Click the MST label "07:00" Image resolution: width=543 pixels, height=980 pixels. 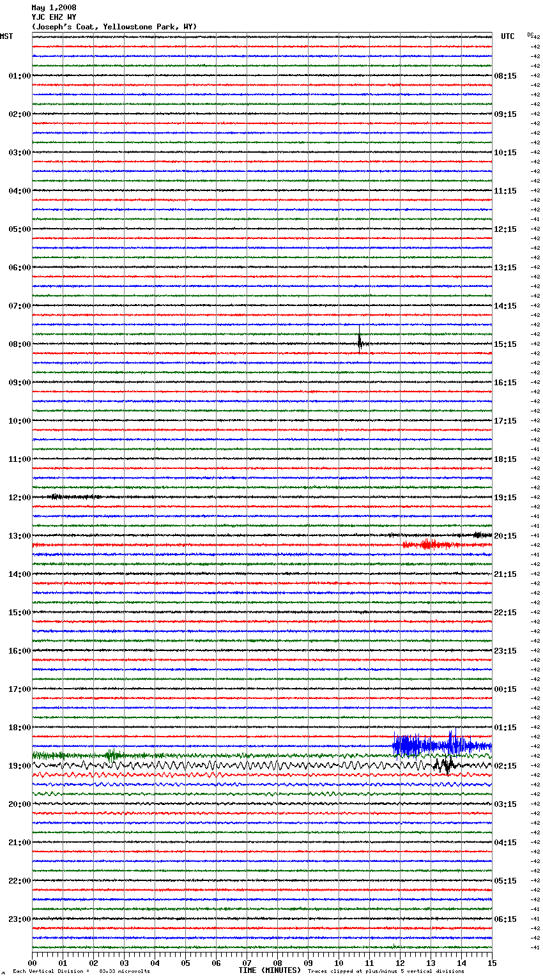click(x=20, y=306)
